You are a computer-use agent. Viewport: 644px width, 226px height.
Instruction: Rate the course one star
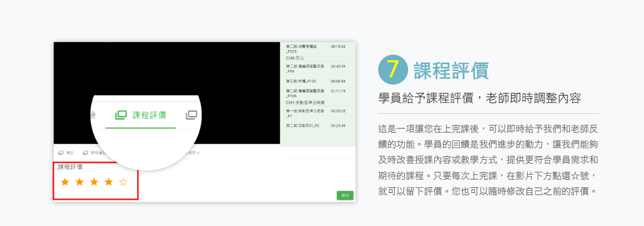point(65,182)
